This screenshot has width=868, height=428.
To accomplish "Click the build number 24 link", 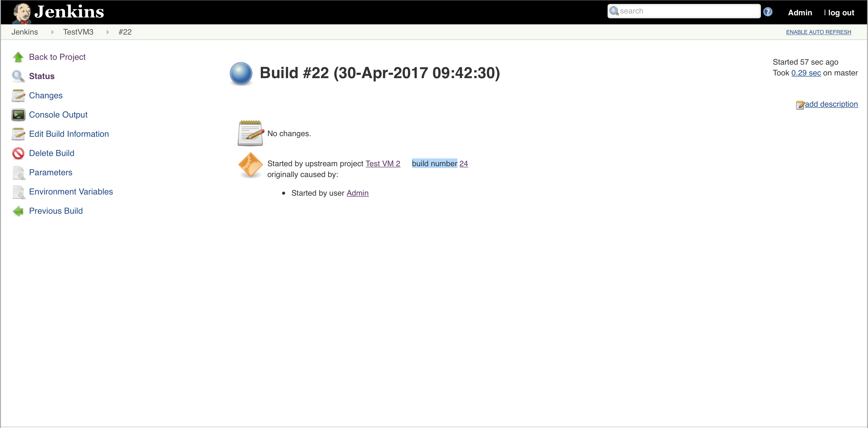I will point(463,163).
